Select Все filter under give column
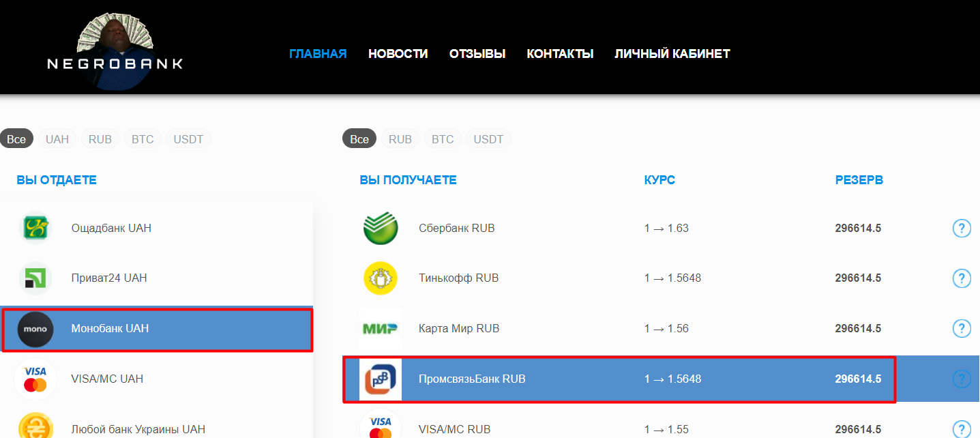 (16, 139)
